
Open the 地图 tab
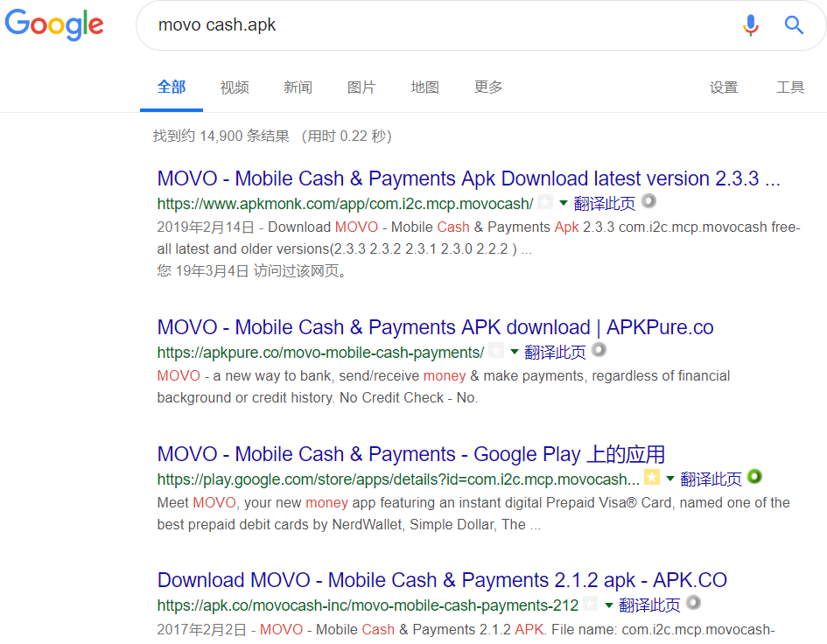click(x=425, y=87)
